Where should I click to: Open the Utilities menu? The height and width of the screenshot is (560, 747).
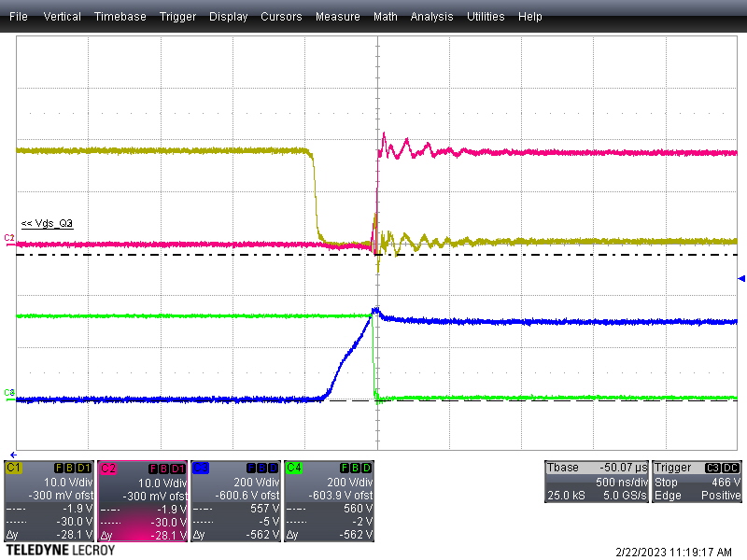(x=486, y=17)
